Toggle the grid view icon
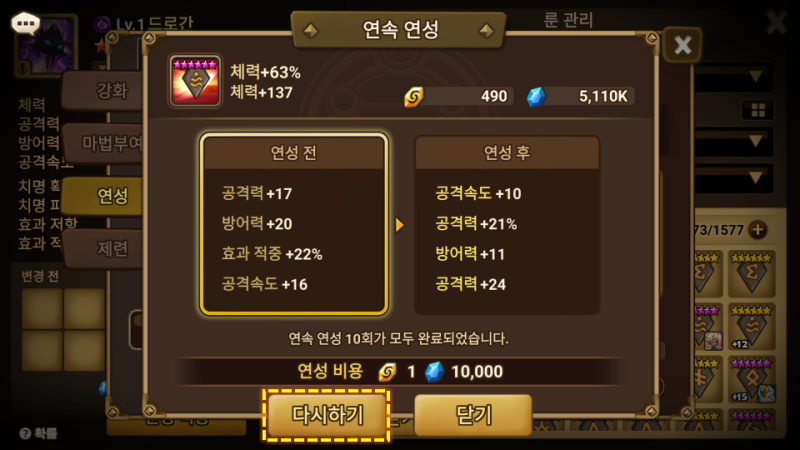Viewport: 800px width, 450px height. point(758,110)
